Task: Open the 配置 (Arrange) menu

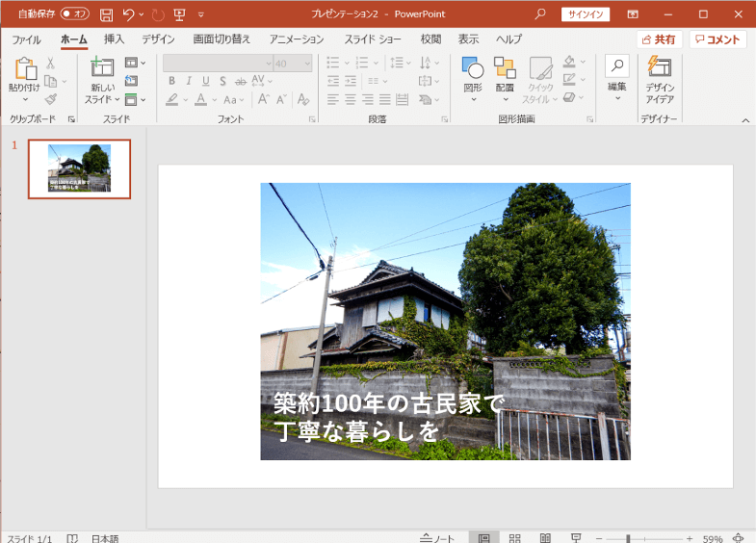Action: tap(505, 78)
